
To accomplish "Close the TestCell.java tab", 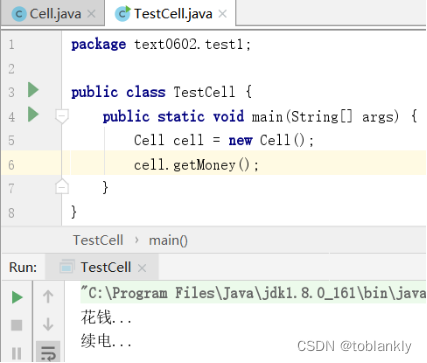I will tap(222, 14).
